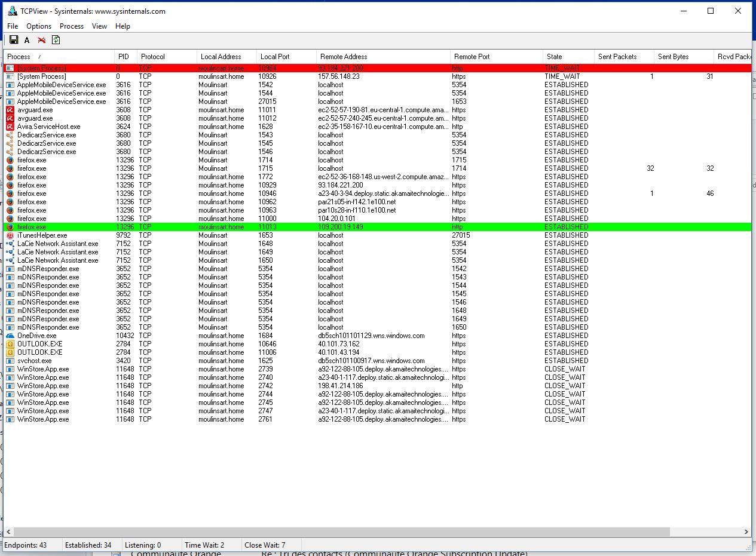Screen dimensions: 756x556
Task: Click 'Time Wait: 2' in status bar
Action: (204, 545)
